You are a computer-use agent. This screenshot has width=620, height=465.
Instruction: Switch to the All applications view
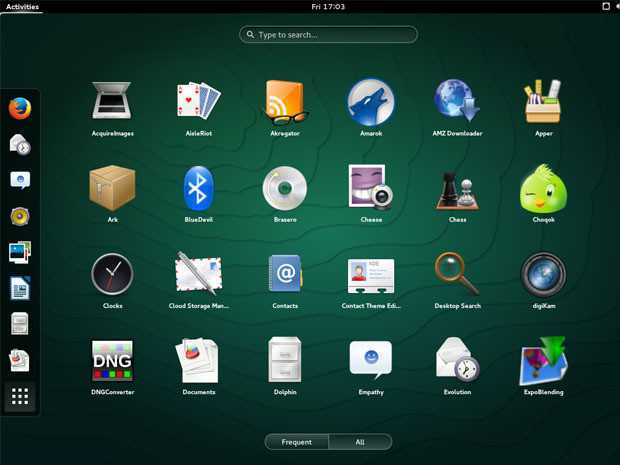(360, 442)
